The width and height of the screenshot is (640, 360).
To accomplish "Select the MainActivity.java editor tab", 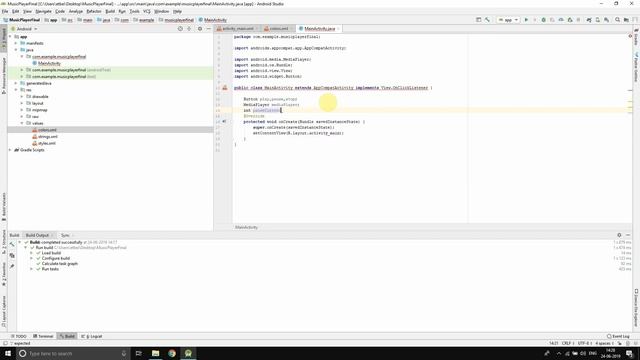I will tap(319, 29).
